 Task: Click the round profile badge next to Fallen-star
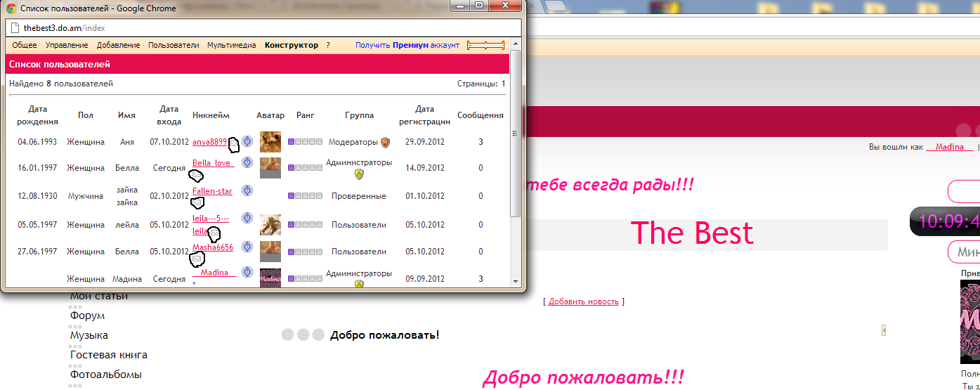tap(247, 190)
